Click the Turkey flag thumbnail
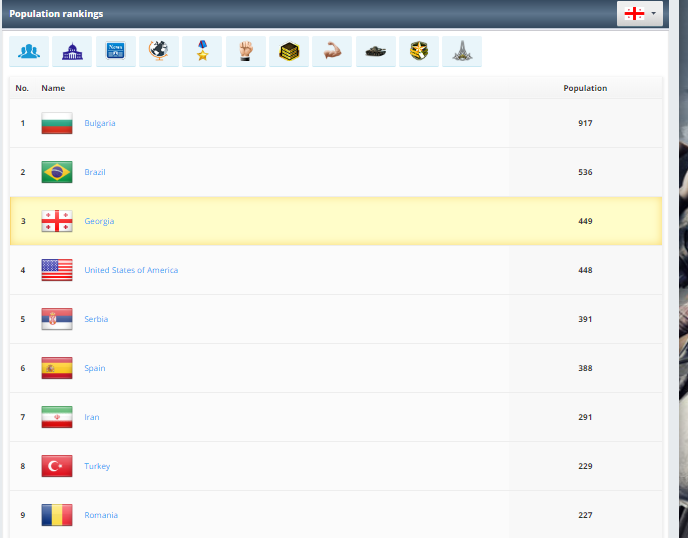Screen dimensions: 688x538 click(57, 466)
